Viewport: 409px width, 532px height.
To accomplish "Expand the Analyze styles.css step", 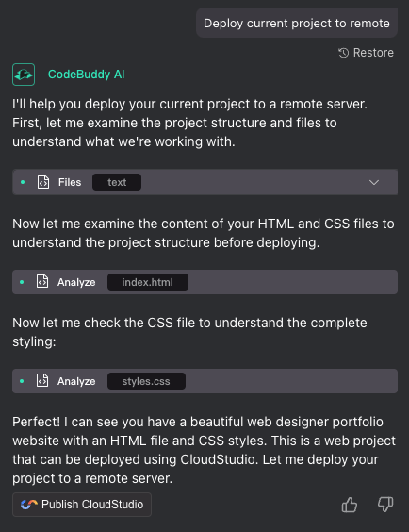I will pyautogui.click(x=204, y=381).
